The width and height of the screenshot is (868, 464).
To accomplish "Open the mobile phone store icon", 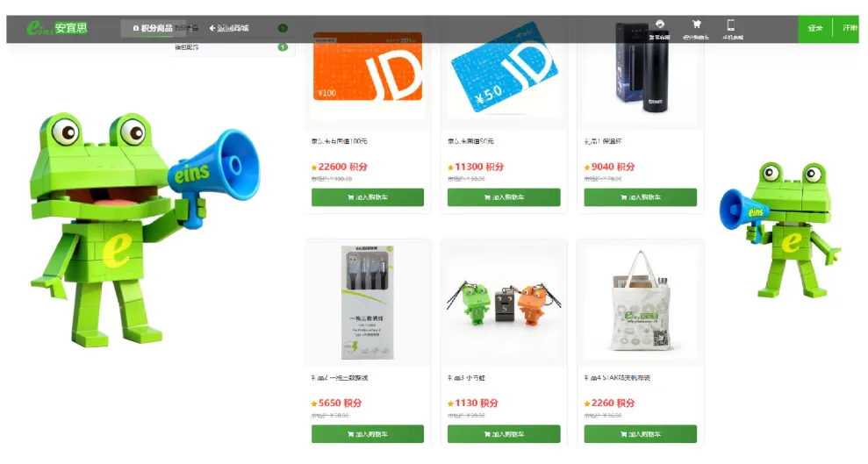I will tap(732, 29).
